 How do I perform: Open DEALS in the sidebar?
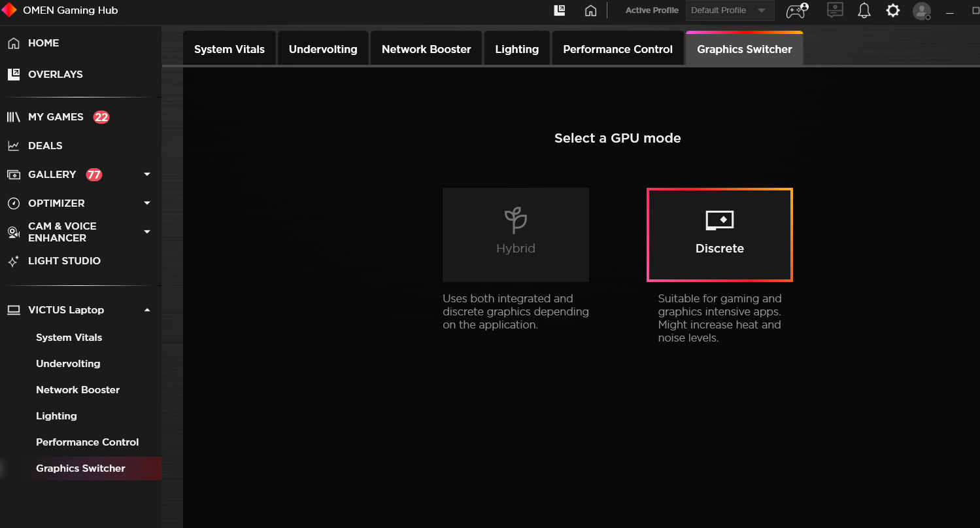coord(45,146)
